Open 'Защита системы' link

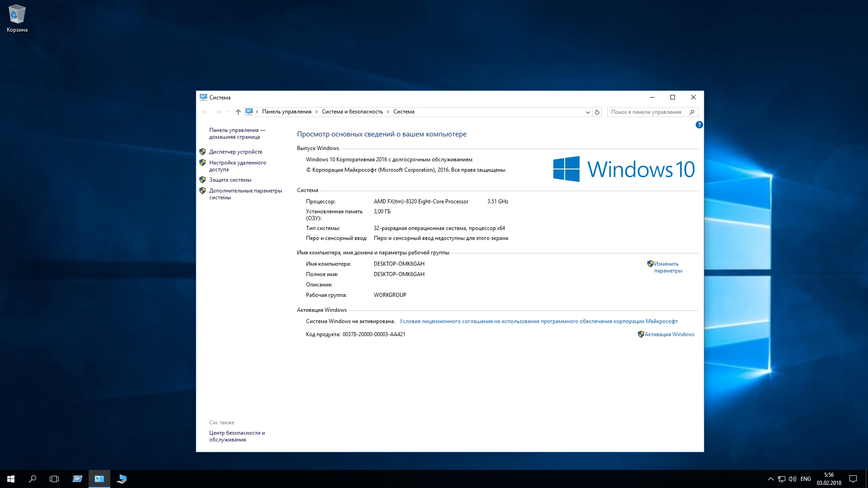[230, 180]
